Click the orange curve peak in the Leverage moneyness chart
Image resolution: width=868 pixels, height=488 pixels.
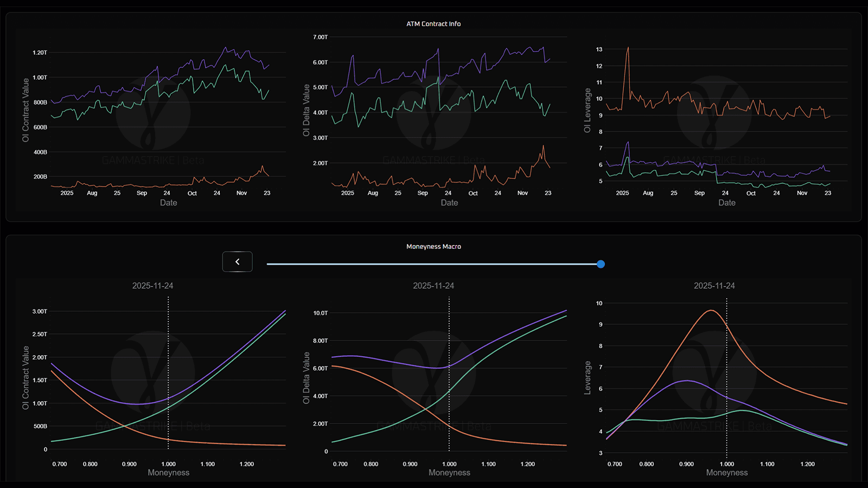tap(711, 310)
